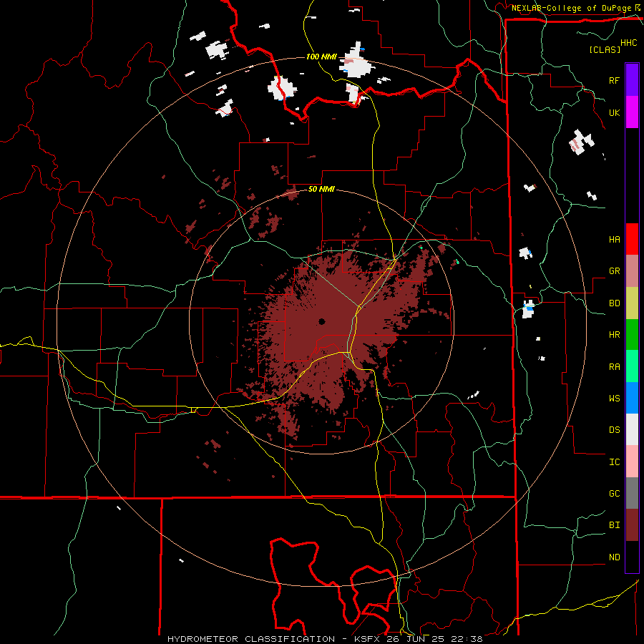
Task: Click the "NEXLAB-College of DuPage" credit text
Action: 571,8
